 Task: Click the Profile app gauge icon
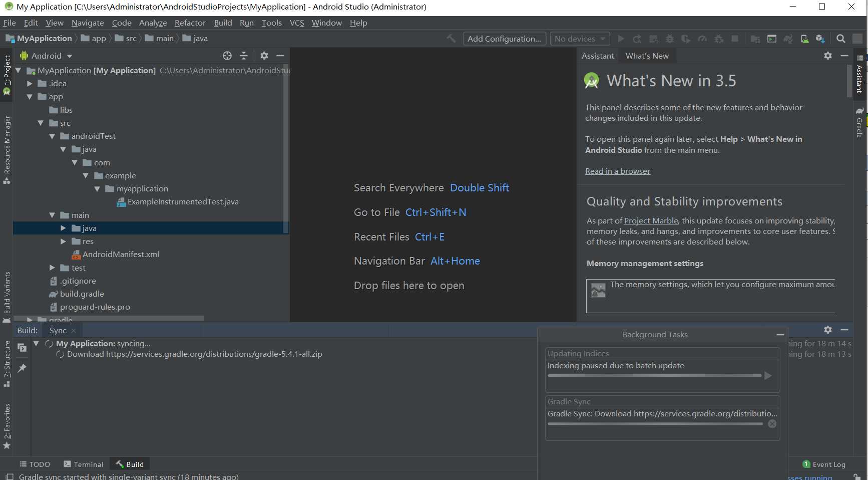pyautogui.click(x=702, y=39)
